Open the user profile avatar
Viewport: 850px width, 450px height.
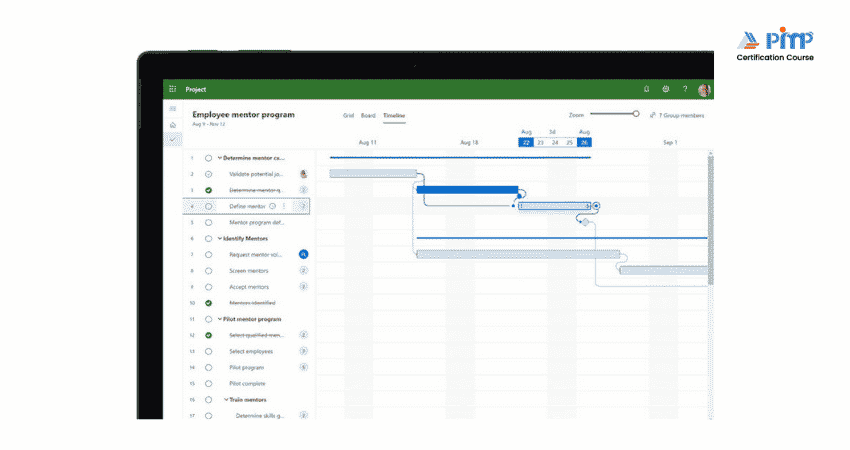pos(704,90)
